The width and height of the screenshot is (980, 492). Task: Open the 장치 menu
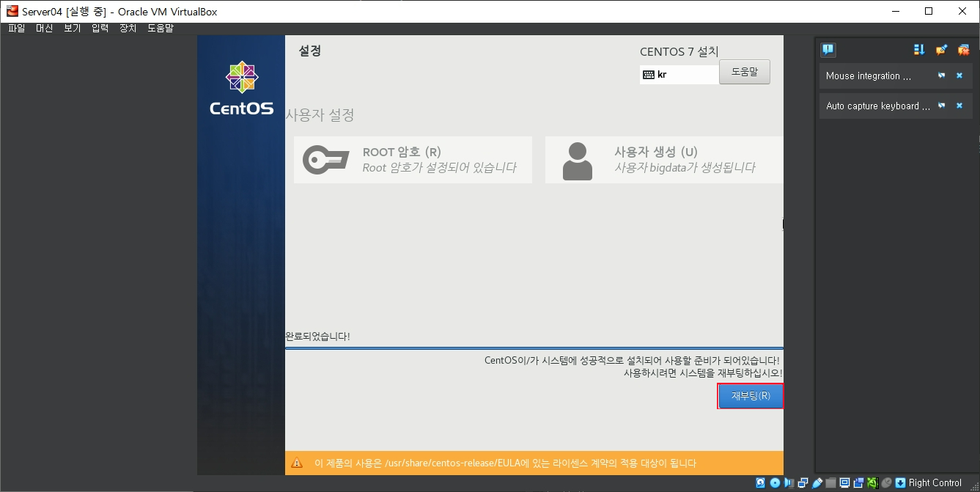coord(128,28)
